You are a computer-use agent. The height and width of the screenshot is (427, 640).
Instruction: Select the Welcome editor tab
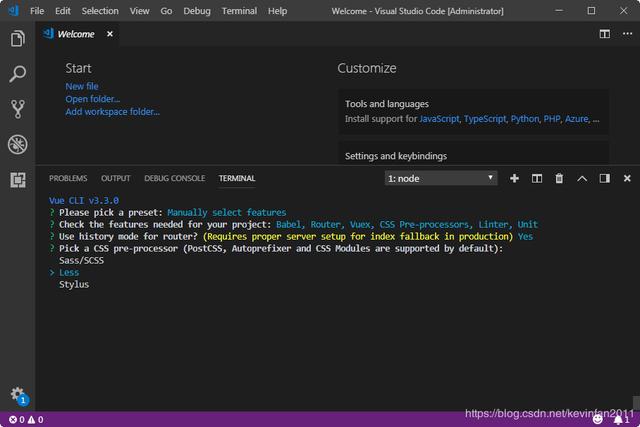tap(76, 34)
